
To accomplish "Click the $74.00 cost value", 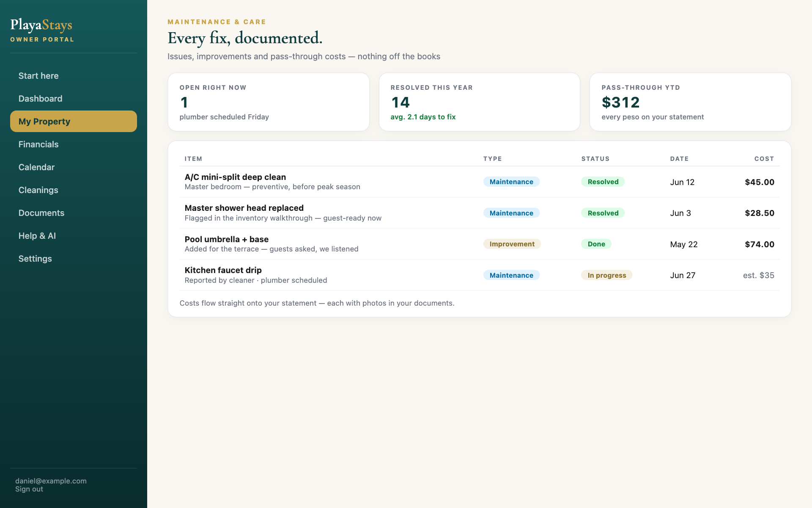I will point(760,244).
